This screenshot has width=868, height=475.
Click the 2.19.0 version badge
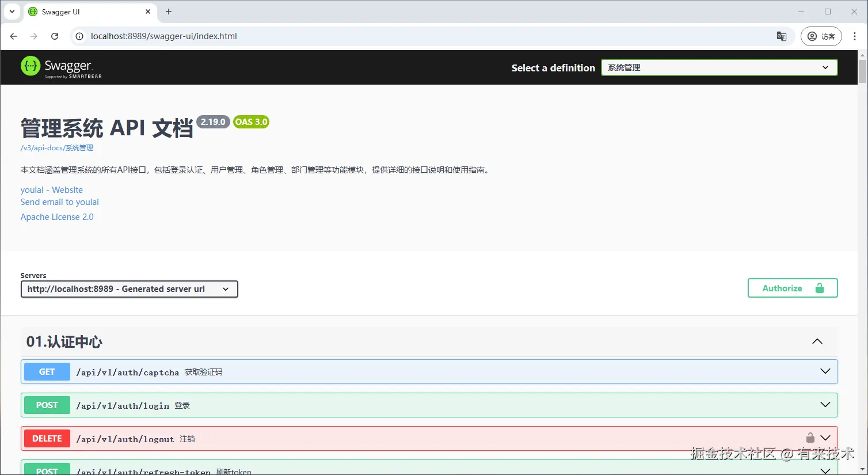point(213,122)
